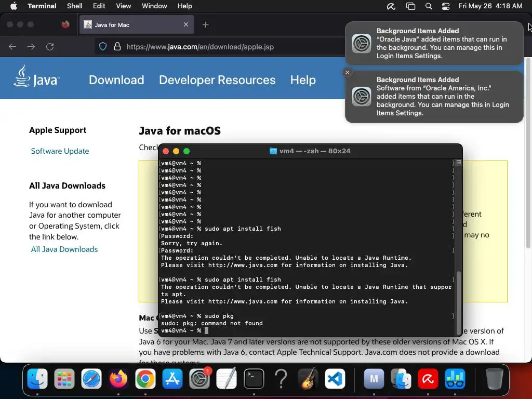
Task: Open the All Java Downloads link
Action: coord(64,249)
